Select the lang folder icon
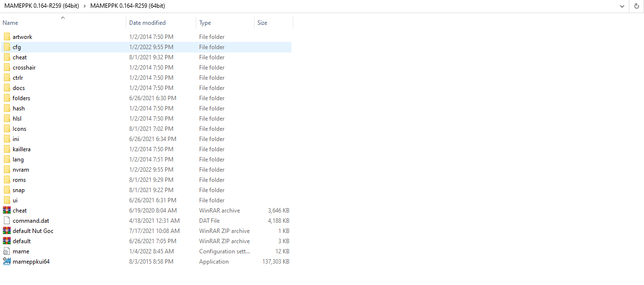Image resolution: width=644 pixels, height=285 pixels. [x=7, y=160]
